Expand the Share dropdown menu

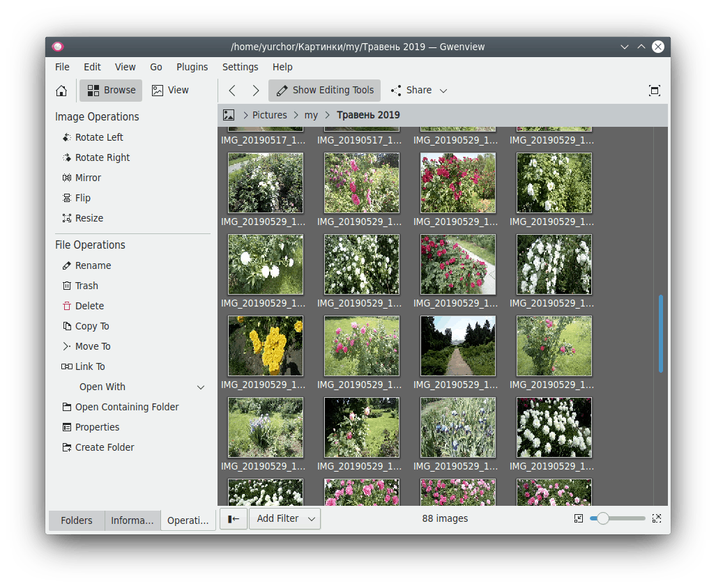coord(419,91)
